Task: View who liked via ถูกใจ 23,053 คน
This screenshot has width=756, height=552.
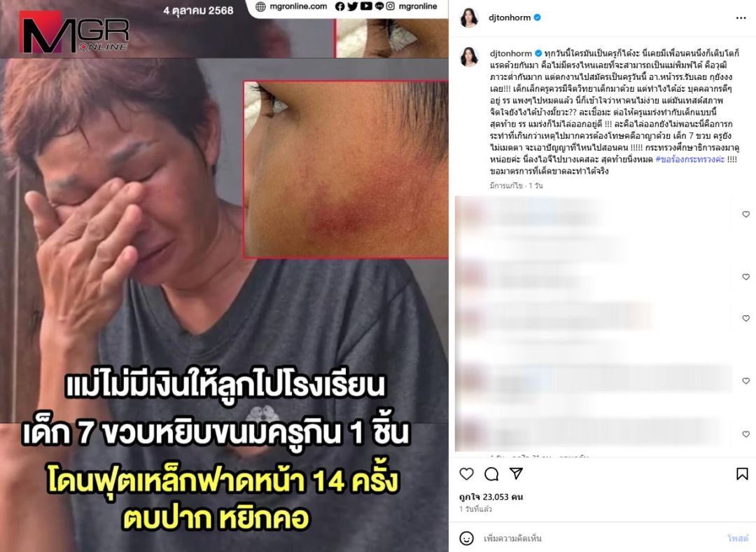Action: [x=491, y=497]
